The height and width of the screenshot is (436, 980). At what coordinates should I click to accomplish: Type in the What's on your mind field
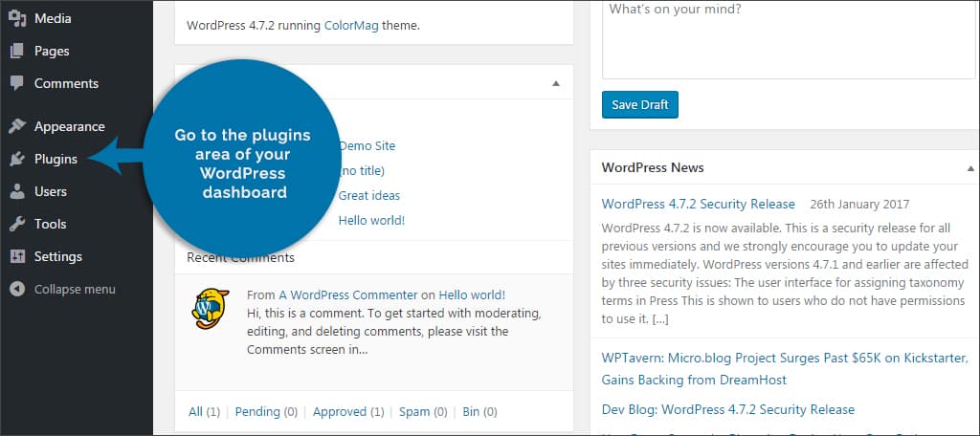(788, 38)
